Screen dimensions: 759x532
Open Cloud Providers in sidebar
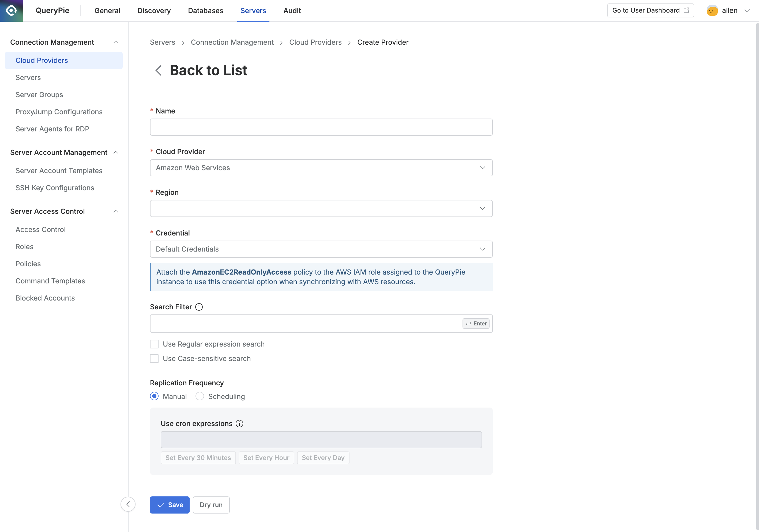pyautogui.click(x=64, y=60)
